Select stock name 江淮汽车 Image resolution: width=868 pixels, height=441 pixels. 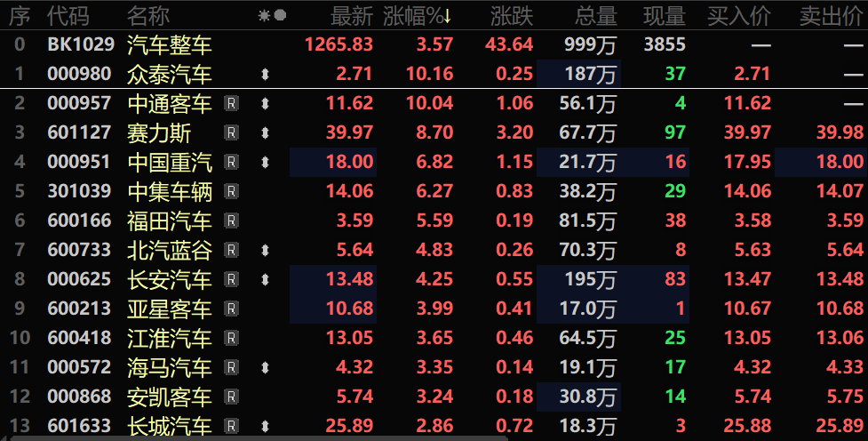click(x=170, y=339)
